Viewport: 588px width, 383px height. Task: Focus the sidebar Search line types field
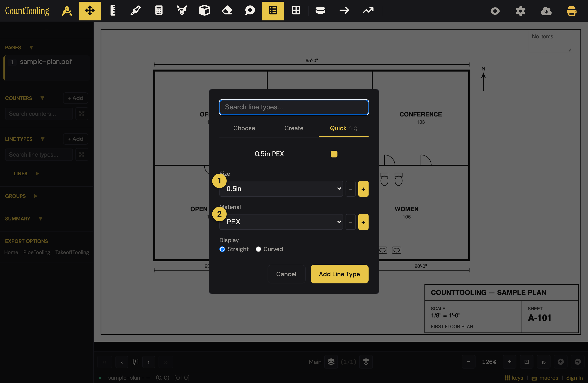(39, 154)
